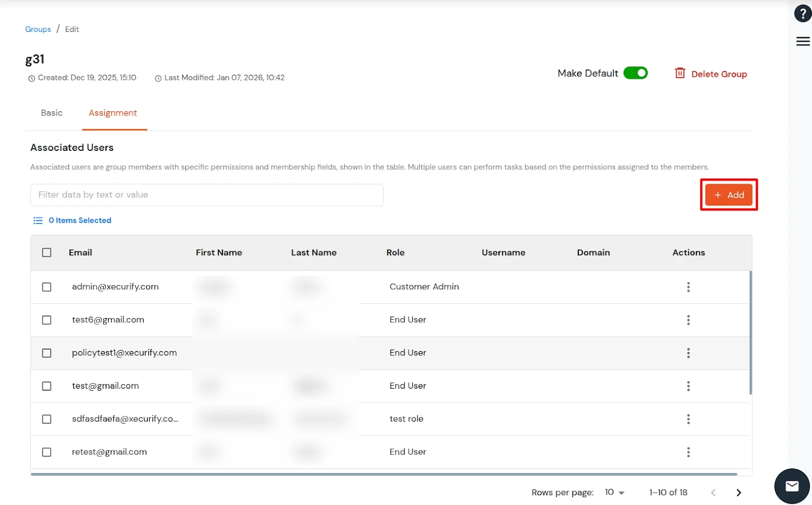Open actions menu for test@gmail.com
The height and width of the screenshot is (505, 812).
click(x=688, y=386)
